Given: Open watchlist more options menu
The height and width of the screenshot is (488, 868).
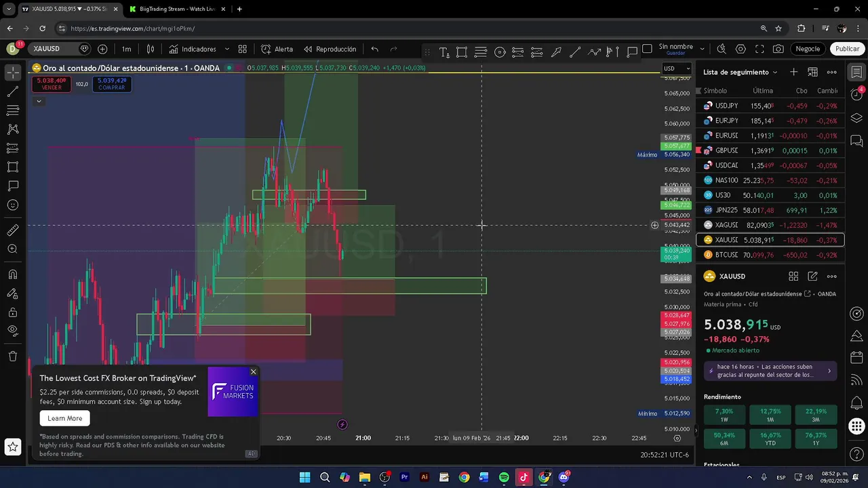Looking at the screenshot, I should 832,72.
